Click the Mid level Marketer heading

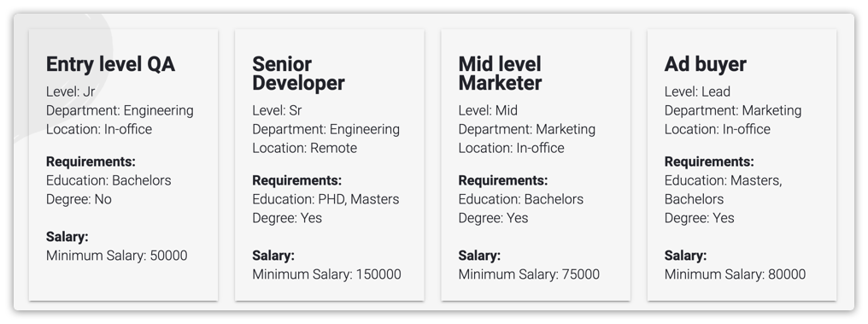[500, 74]
